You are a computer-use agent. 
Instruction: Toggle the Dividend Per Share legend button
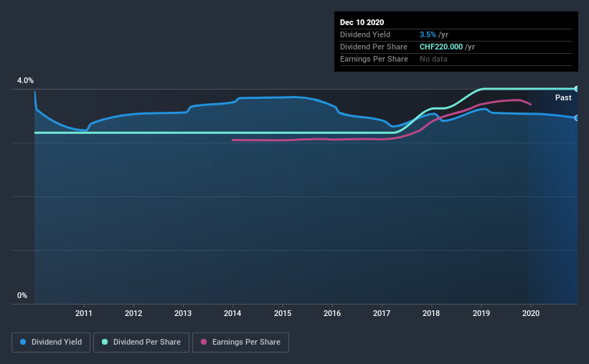point(141,343)
